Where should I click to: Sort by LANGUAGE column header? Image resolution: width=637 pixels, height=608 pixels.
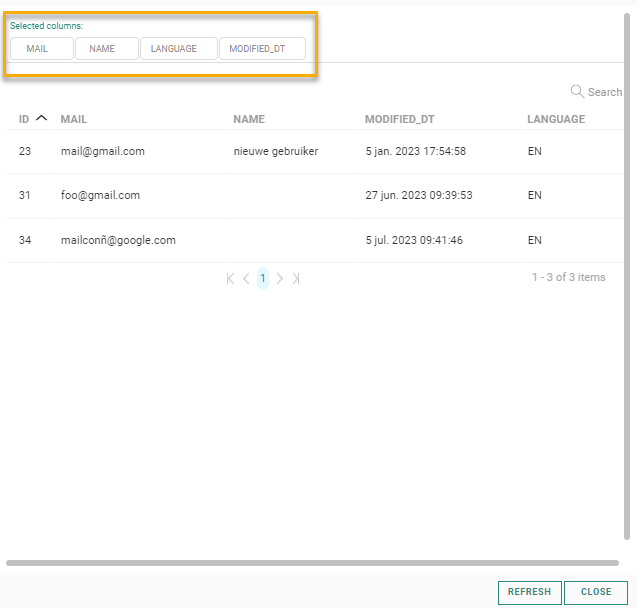tap(556, 119)
